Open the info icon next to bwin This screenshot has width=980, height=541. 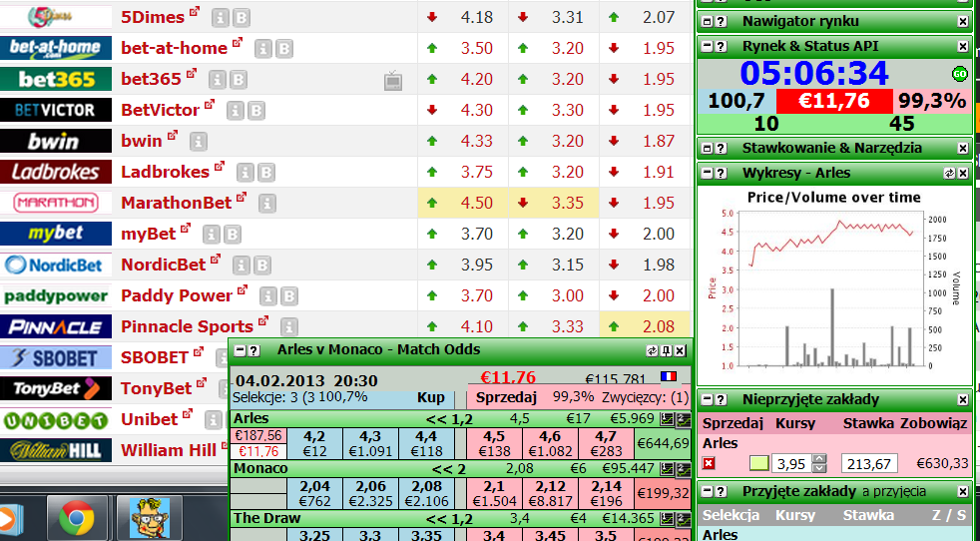(x=199, y=142)
